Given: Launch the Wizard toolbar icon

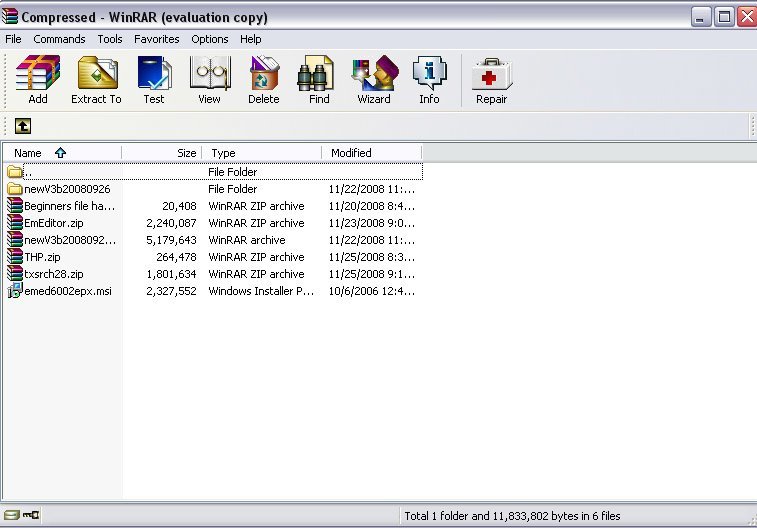Looking at the screenshot, I should [375, 72].
